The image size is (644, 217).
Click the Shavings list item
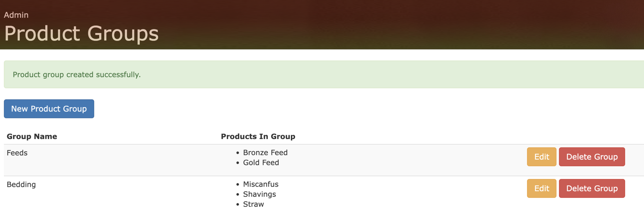coord(259,194)
